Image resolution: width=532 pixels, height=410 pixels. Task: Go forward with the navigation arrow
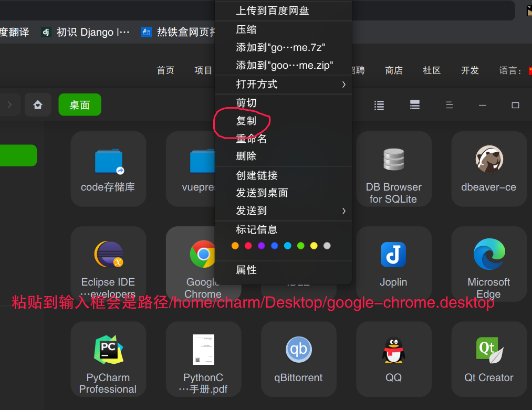[x=9, y=105]
